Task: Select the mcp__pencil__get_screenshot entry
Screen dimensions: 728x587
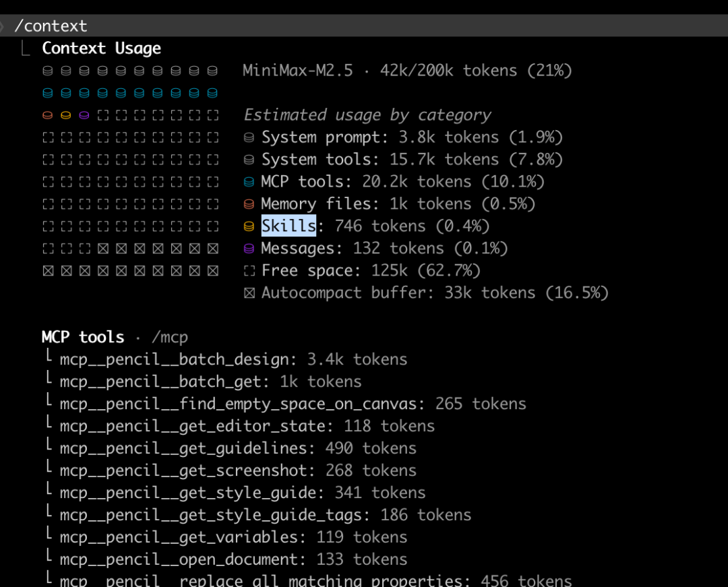Action: point(187,470)
